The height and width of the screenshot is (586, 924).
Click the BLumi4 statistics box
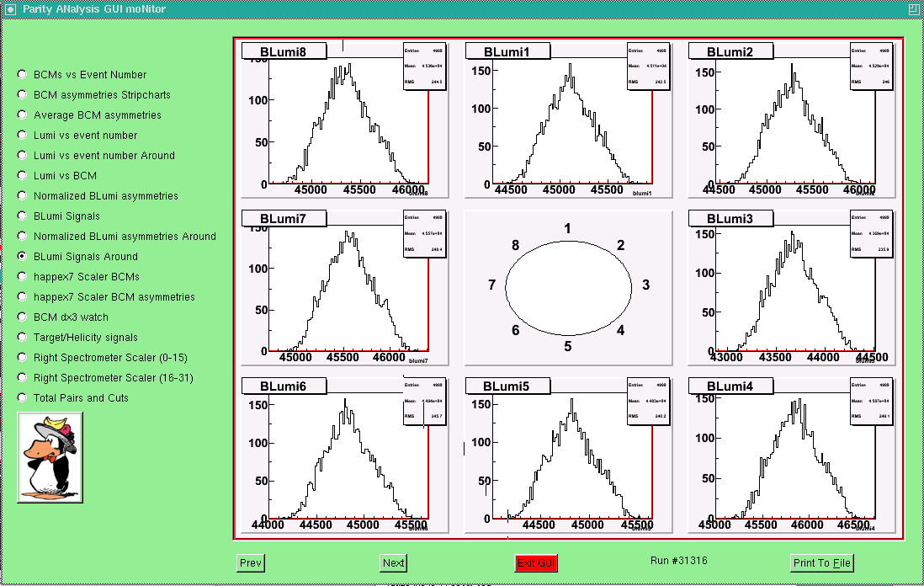(x=872, y=401)
